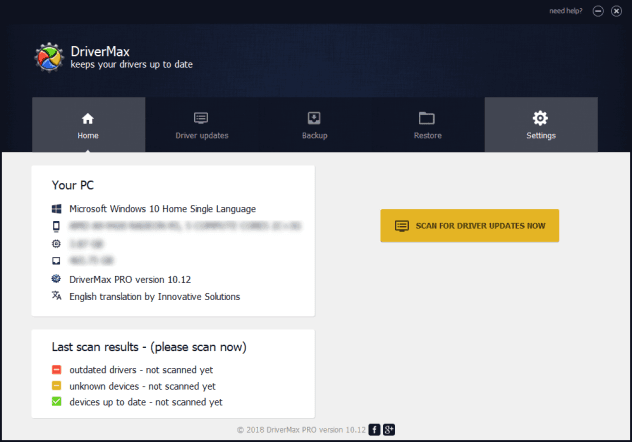Click the 2018 DriverMax PRO copyright footer

click(301, 430)
